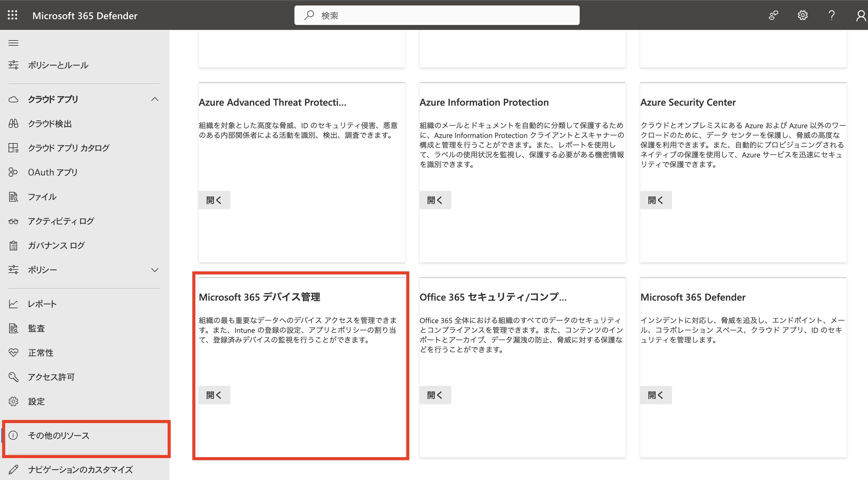Click the search magnifier icon
The image size is (868, 480).
(309, 15)
